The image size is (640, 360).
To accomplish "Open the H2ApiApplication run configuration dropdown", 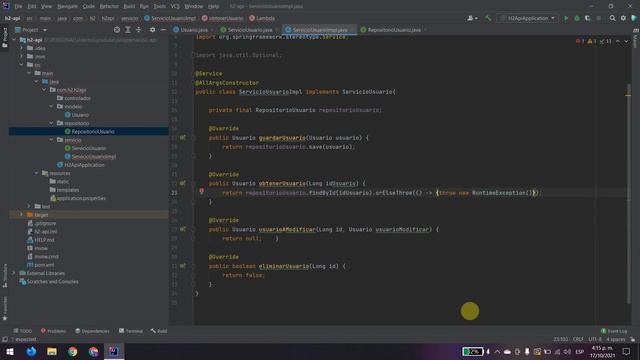I will pyautogui.click(x=527, y=18).
